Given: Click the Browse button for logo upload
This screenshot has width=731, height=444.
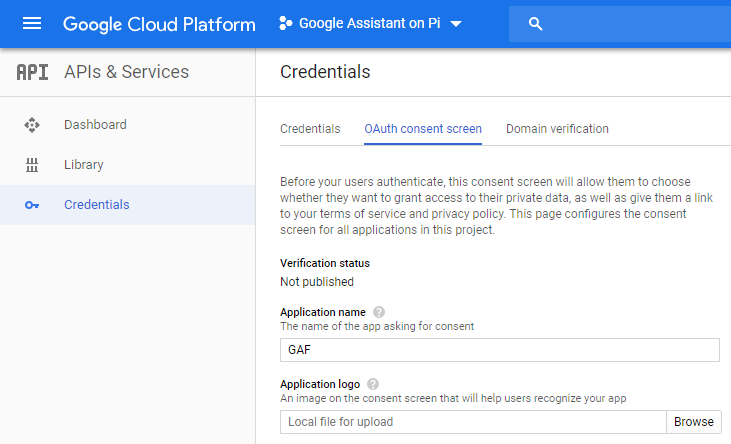Looking at the screenshot, I should pos(694,422).
